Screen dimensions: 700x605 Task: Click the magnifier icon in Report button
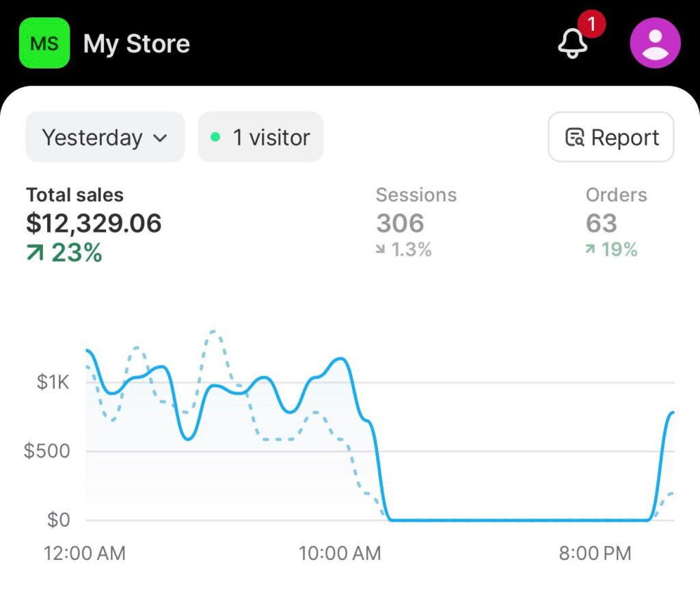click(574, 137)
